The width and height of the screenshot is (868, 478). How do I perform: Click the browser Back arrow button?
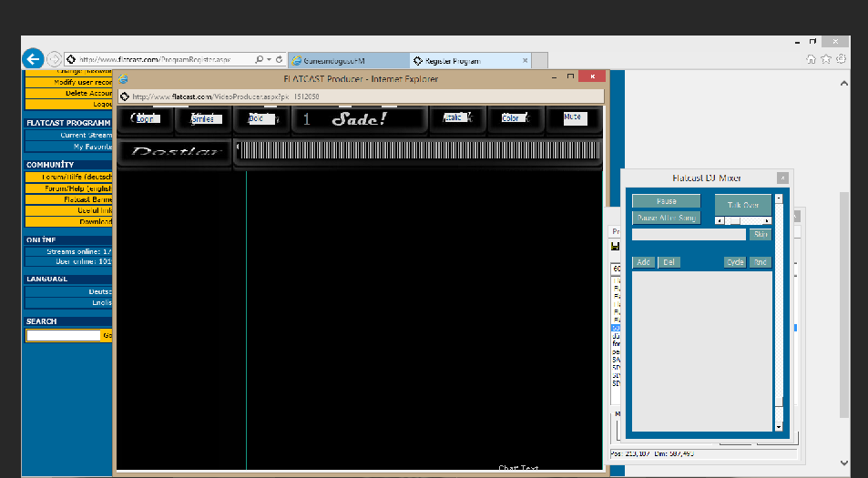coord(34,59)
